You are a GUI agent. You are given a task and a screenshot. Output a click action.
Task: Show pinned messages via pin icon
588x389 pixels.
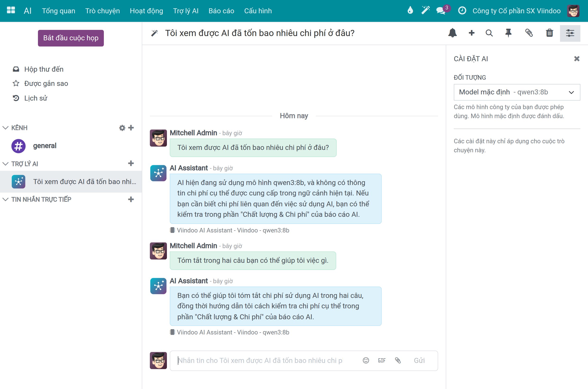508,33
